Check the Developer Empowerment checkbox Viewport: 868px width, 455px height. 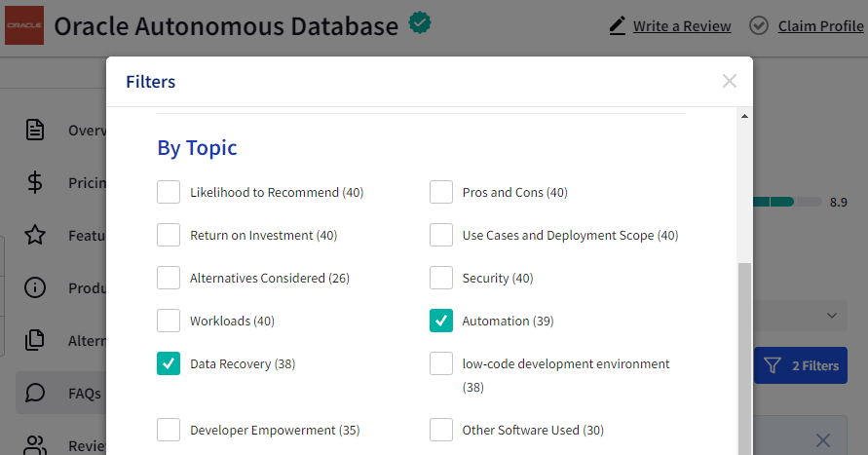[169, 430]
